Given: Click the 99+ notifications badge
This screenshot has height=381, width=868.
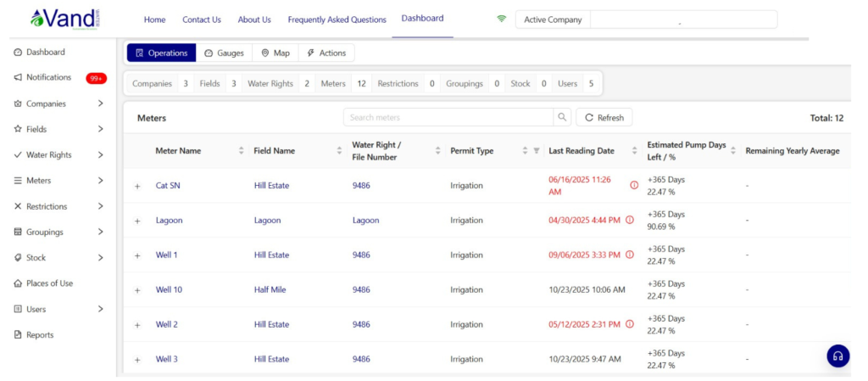Looking at the screenshot, I should coord(96,78).
